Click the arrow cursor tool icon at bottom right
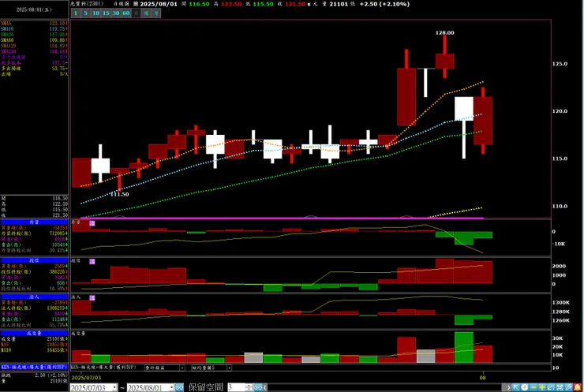 (516, 387)
